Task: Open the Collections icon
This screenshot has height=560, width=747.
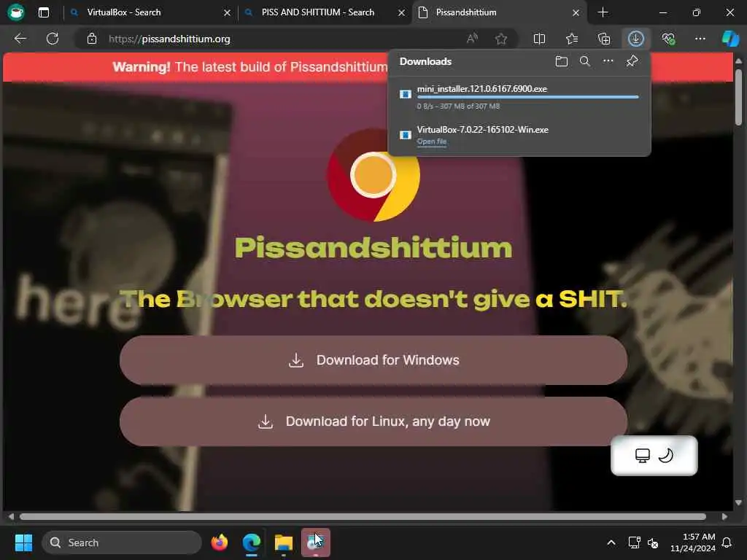Action: point(603,39)
